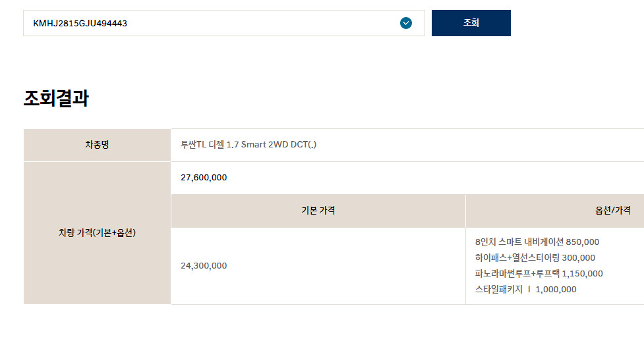Click the total price 27,600,000

204,178
